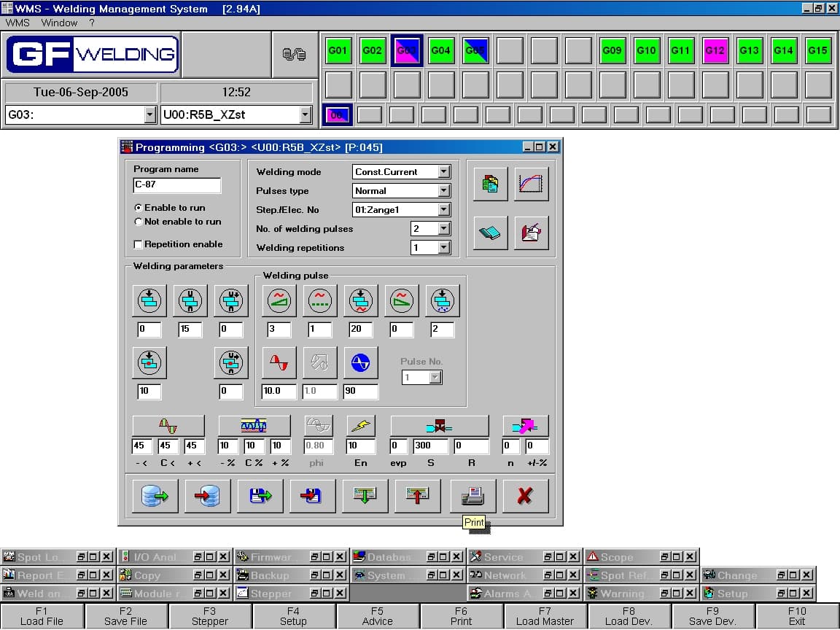The width and height of the screenshot is (840, 630).
Task: Check the 'Repetition enable' checkbox
Action: 139,244
